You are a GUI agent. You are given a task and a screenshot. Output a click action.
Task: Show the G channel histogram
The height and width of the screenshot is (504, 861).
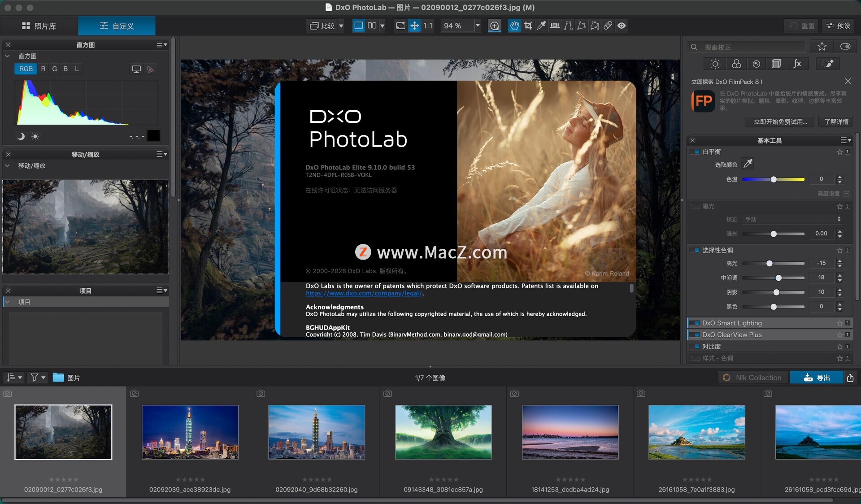54,69
